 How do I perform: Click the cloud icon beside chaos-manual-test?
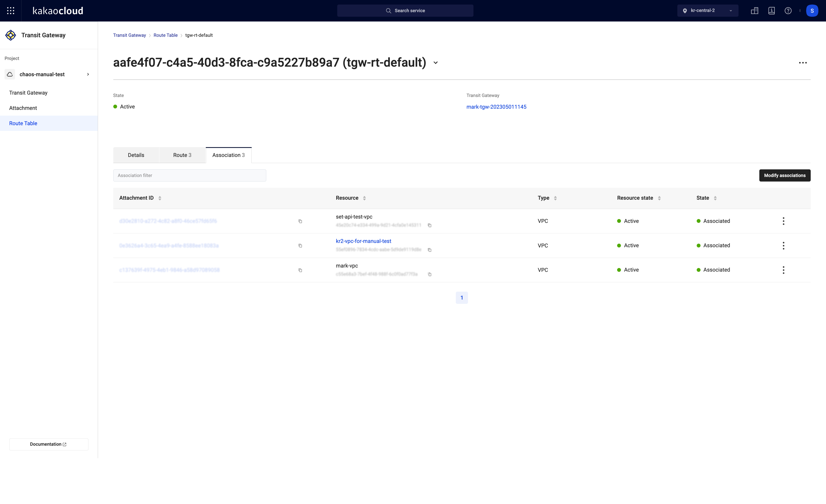coord(10,74)
